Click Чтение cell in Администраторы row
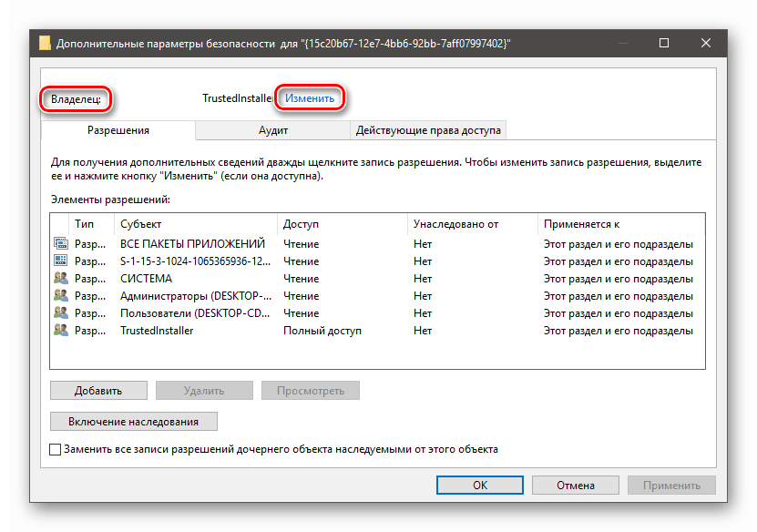This screenshot has height=532, width=757. (x=301, y=296)
